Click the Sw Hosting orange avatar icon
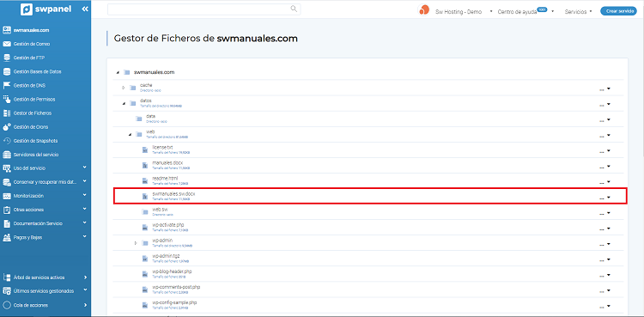Viewport: 644px width, 317px height. click(423, 9)
